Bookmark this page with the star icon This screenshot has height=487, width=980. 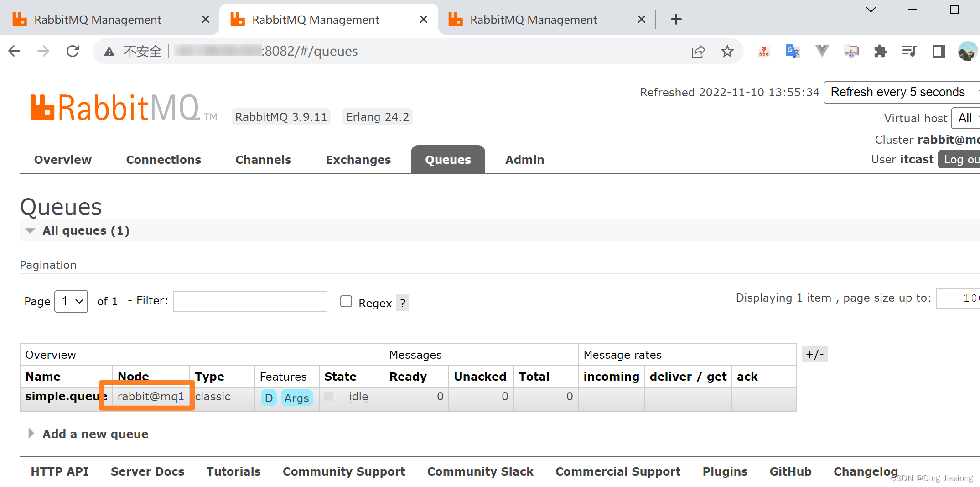pos(727,52)
